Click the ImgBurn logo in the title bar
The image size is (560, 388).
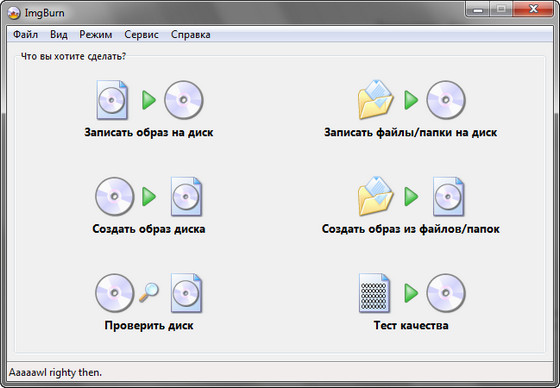[14, 13]
